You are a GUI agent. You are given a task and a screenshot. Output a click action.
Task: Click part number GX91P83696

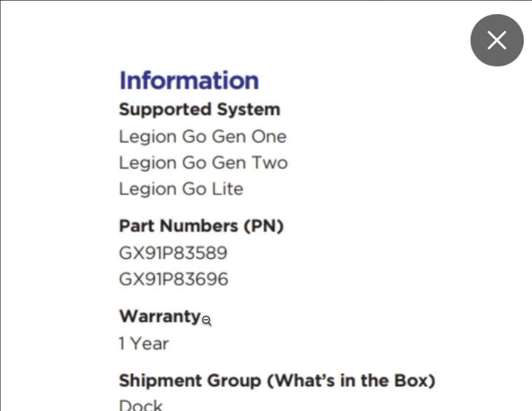pyautogui.click(x=174, y=280)
